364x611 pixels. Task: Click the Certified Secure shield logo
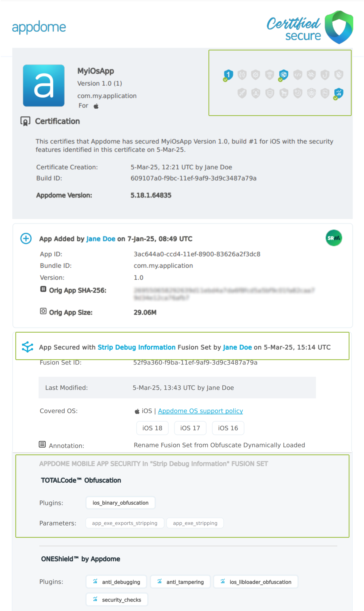339,27
